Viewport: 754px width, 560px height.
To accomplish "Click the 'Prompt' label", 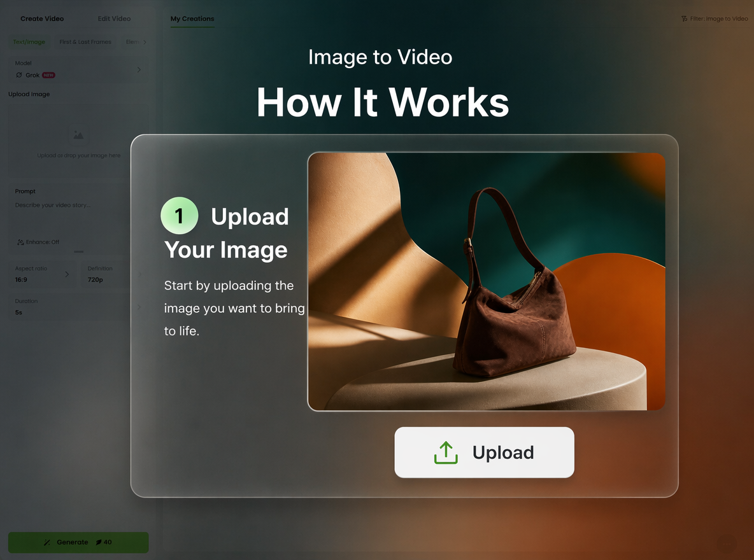I will [x=25, y=192].
